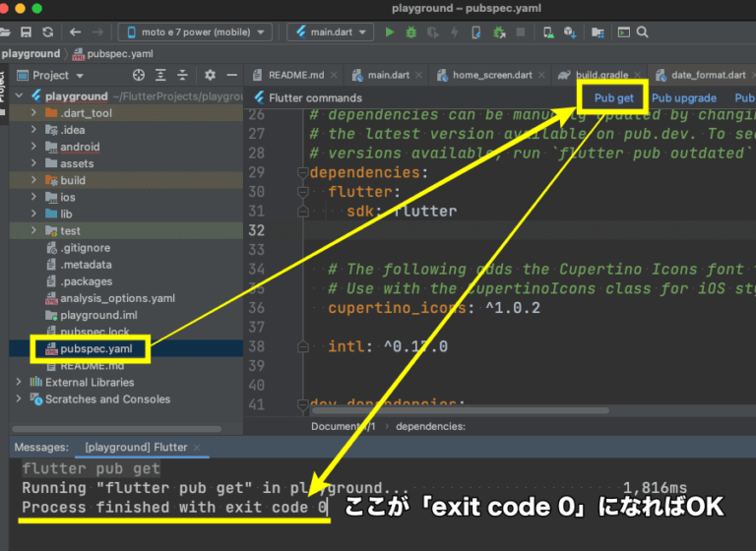The image size is (756, 551).
Task: Click the Synchronize/reload icon in toolbar
Action: 47,32
